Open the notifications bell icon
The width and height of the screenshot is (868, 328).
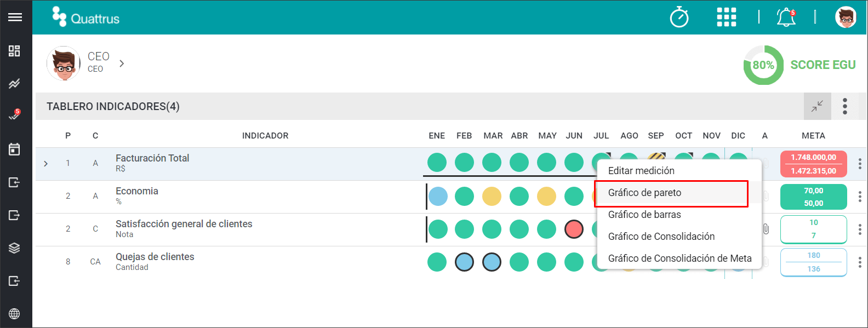pyautogui.click(x=786, y=17)
